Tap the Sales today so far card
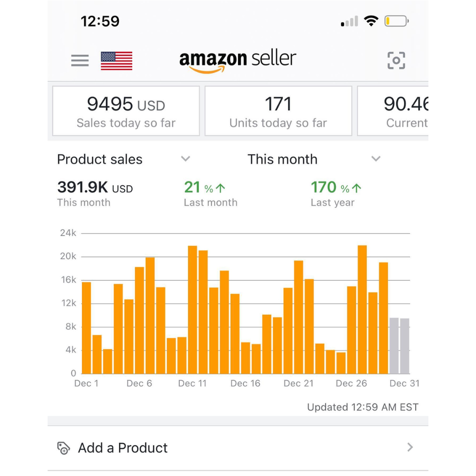This screenshot has width=476, height=476. point(126,111)
